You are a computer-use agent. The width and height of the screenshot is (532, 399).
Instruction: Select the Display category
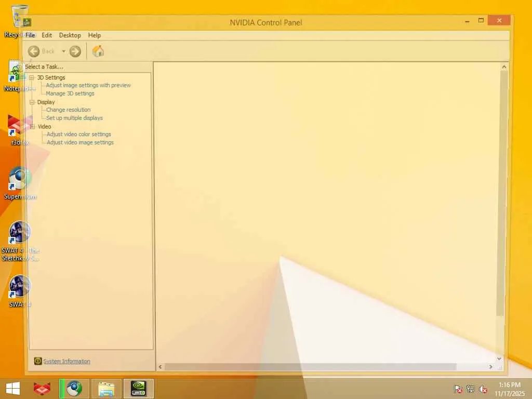(x=46, y=102)
